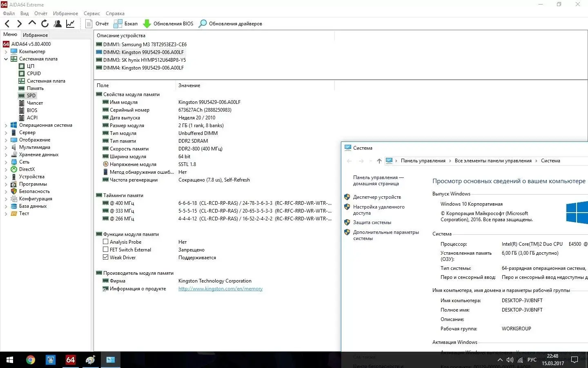588x368 pixels.
Task: Open the Справка menu
Action: coord(115,13)
